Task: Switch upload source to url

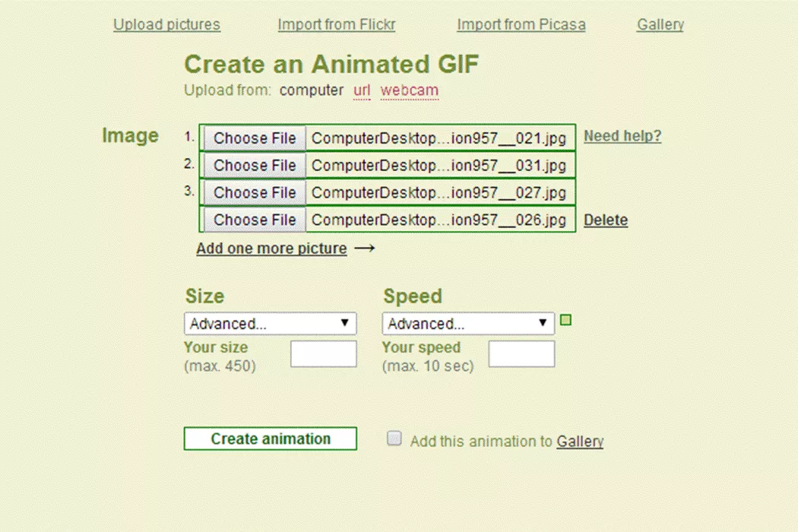Action: point(362,90)
